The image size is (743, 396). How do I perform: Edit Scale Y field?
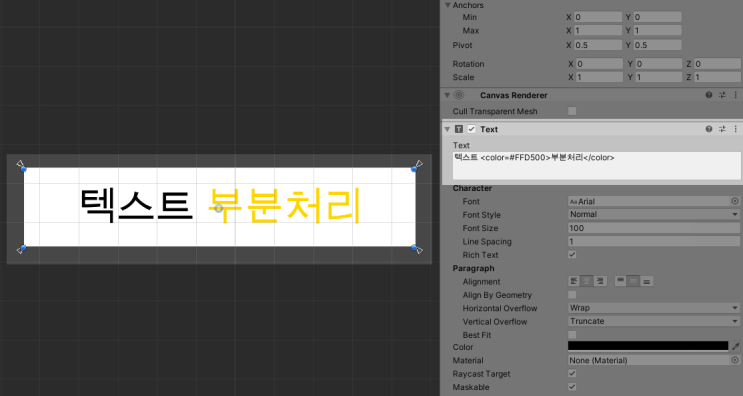[x=659, y=77]
